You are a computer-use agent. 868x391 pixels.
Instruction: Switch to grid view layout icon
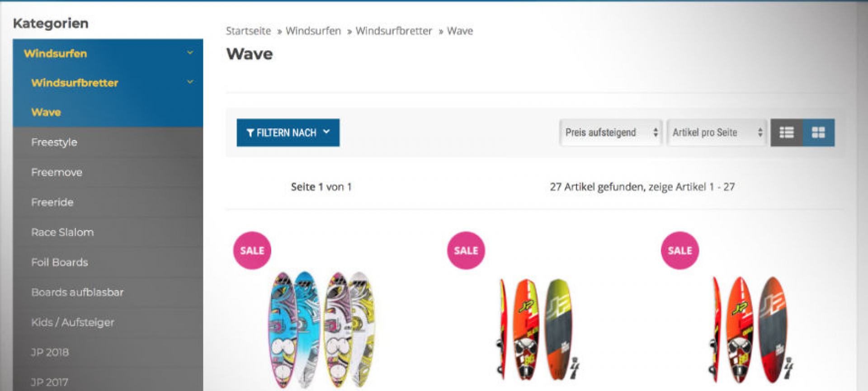tap(819, 132)
